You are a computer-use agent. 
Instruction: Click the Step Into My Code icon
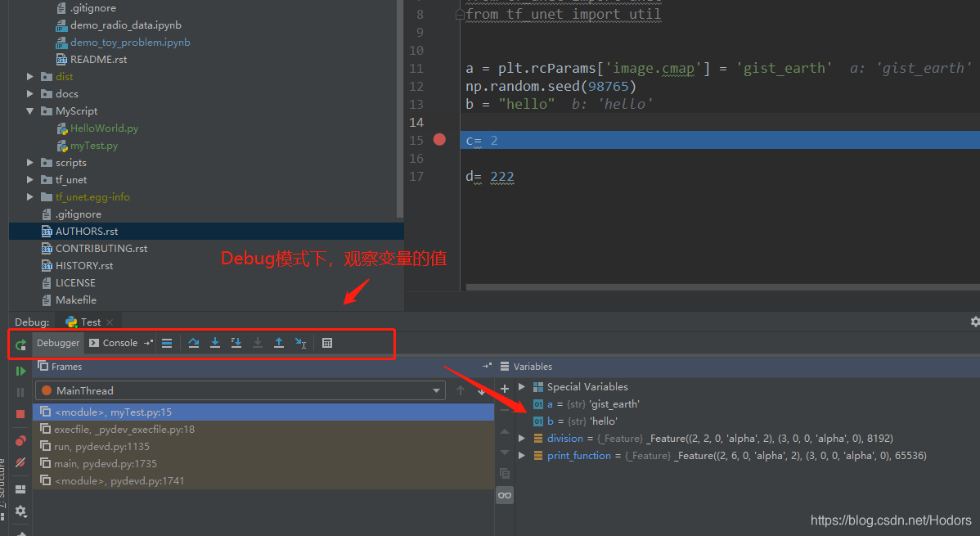[236, 343]
